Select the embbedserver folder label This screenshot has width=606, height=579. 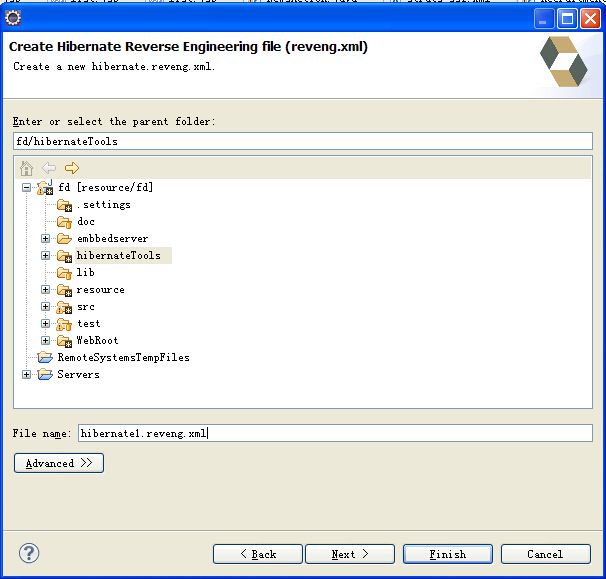[x=112, y=239]
